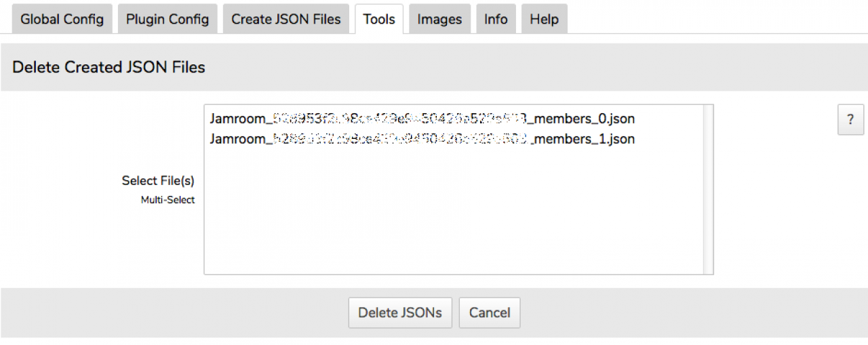Switch to the Info tab
The image size is (868, 345).
tap(496, 19)
